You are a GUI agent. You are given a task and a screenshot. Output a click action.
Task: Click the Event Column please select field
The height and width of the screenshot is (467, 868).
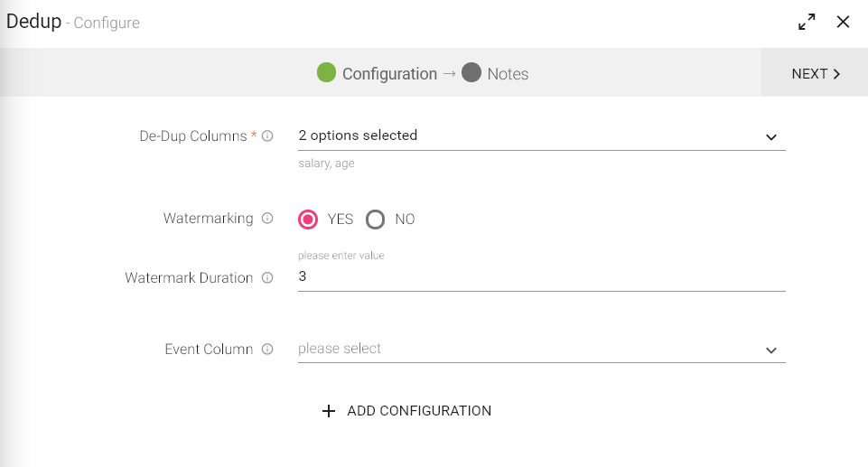(x=524, y=349)
